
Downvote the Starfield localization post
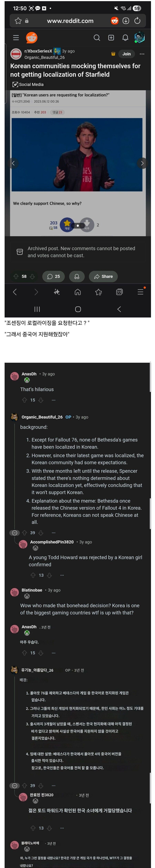point(32,276)
